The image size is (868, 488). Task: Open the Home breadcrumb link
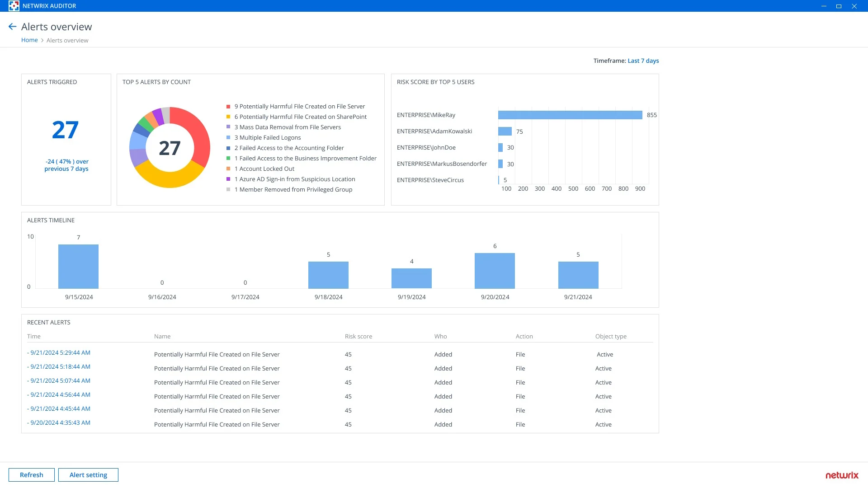29,40
